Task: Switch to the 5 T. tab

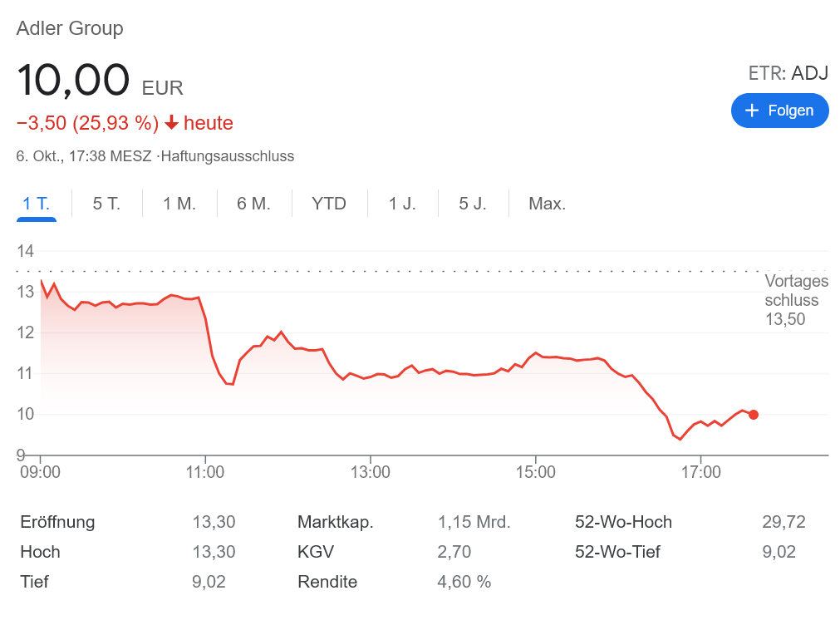Action: pyautogui.click(x=106, y=204)
